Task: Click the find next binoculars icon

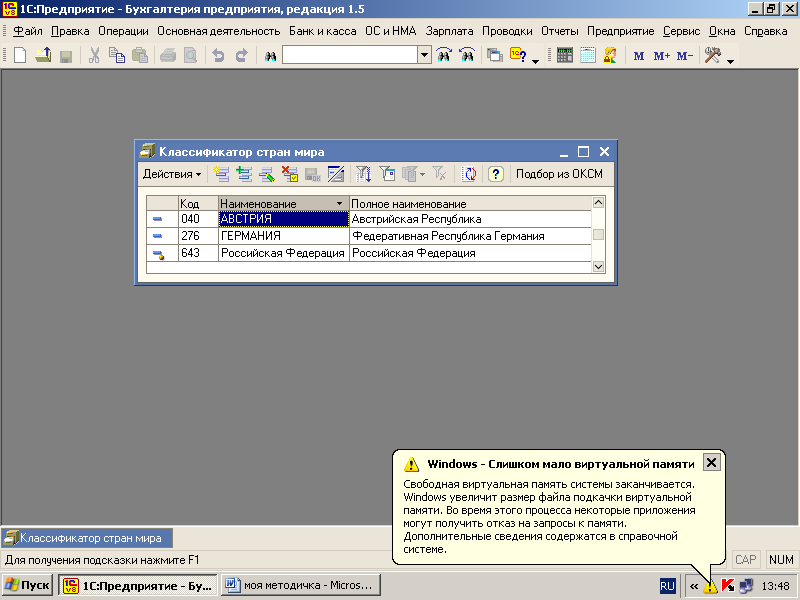Action: click(x=444, y=55)
